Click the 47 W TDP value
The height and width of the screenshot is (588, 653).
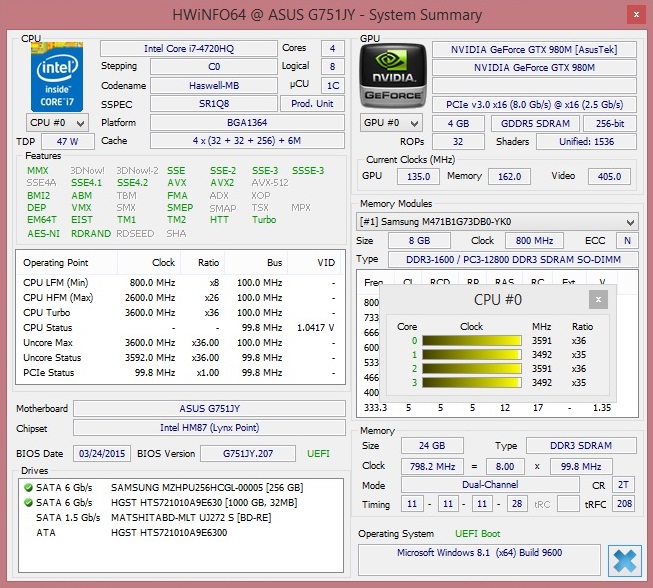click(x=67, y=141)
